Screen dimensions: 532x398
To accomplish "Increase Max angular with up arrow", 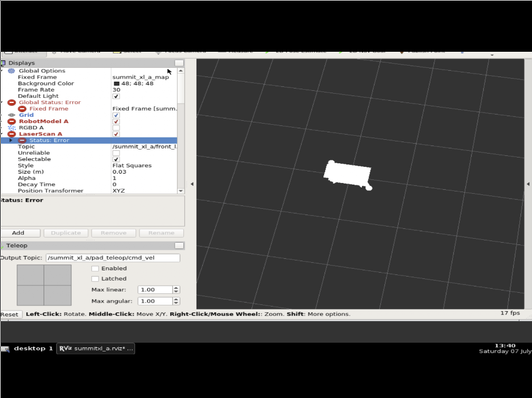I will coord(176,299).
